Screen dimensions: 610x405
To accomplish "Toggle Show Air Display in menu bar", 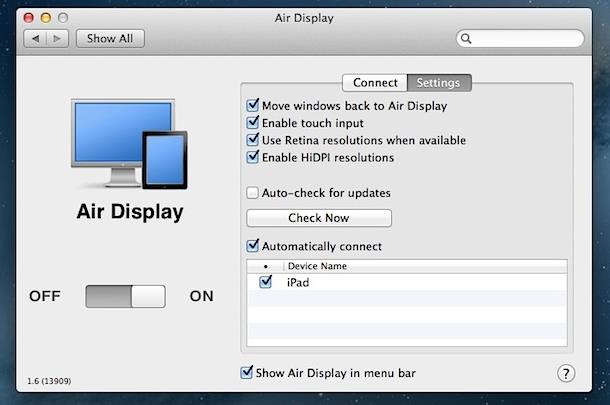I will 247,373.
